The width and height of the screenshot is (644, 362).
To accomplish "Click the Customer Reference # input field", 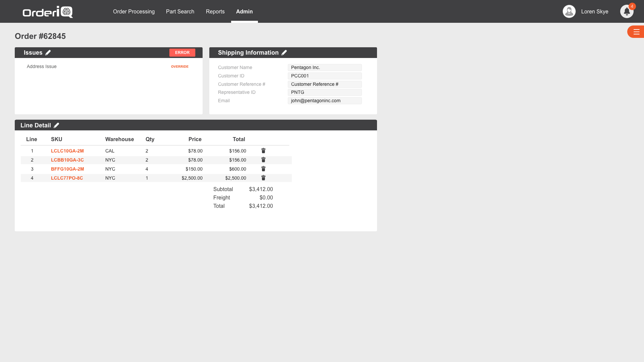I will coord(324,84).
